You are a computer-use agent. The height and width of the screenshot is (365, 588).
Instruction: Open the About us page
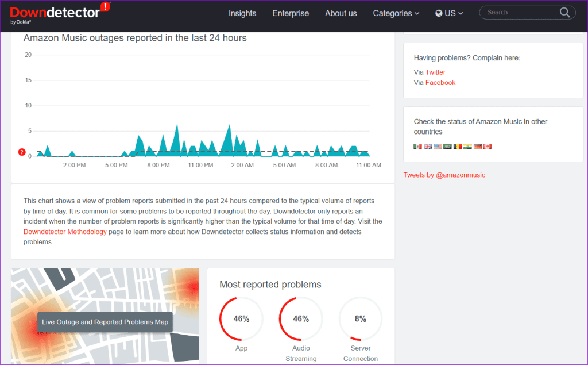click(341, 14)
